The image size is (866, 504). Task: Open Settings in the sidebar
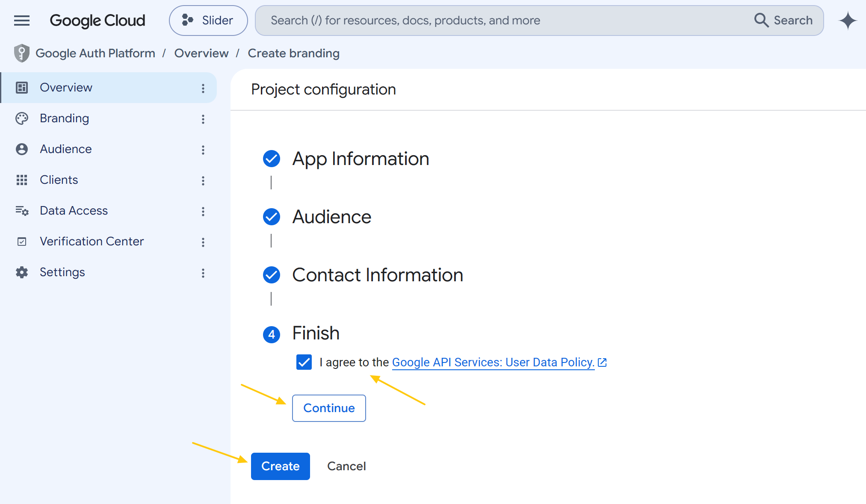[109, 272]
